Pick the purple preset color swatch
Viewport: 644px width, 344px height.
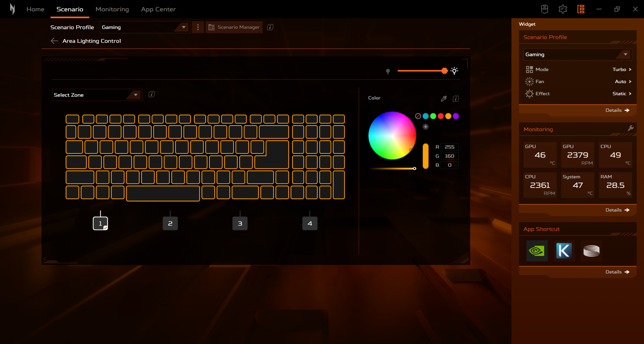click(456, 116)
